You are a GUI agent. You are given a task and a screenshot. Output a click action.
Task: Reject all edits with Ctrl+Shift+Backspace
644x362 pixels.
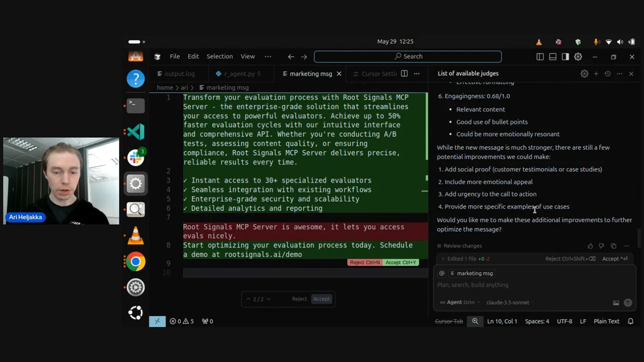coord(570,259)
